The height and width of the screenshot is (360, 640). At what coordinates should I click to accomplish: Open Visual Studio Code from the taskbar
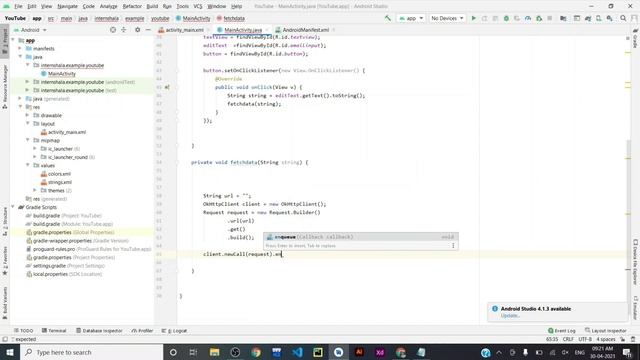[x=297, y=352]
